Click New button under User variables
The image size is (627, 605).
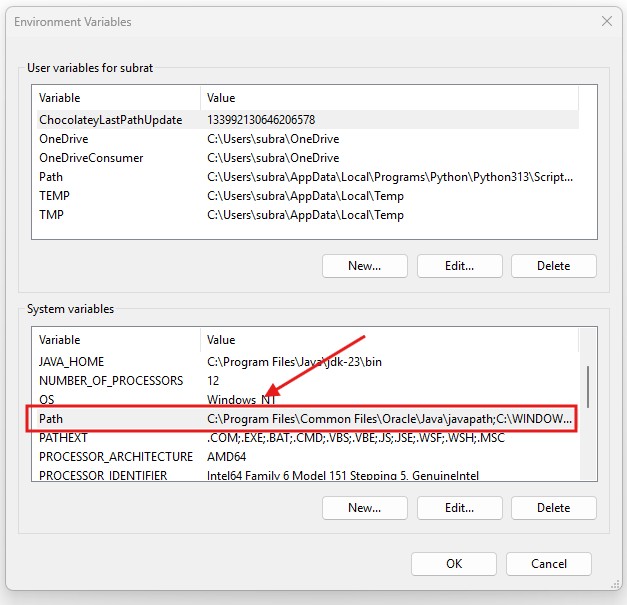[364, 266]
